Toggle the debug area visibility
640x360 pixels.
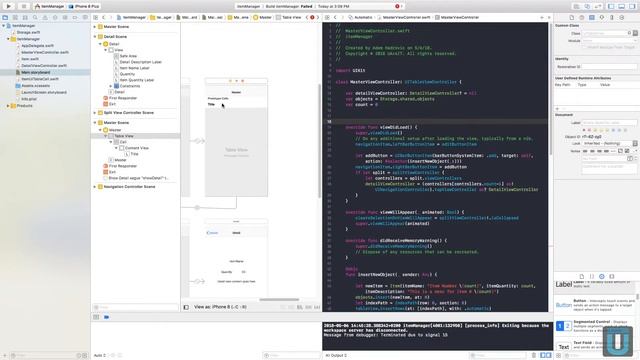[x=622, y=6]
